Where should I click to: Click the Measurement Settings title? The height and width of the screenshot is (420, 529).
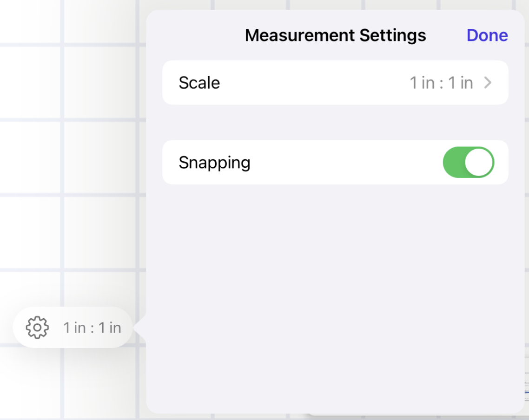click(335, 35)
